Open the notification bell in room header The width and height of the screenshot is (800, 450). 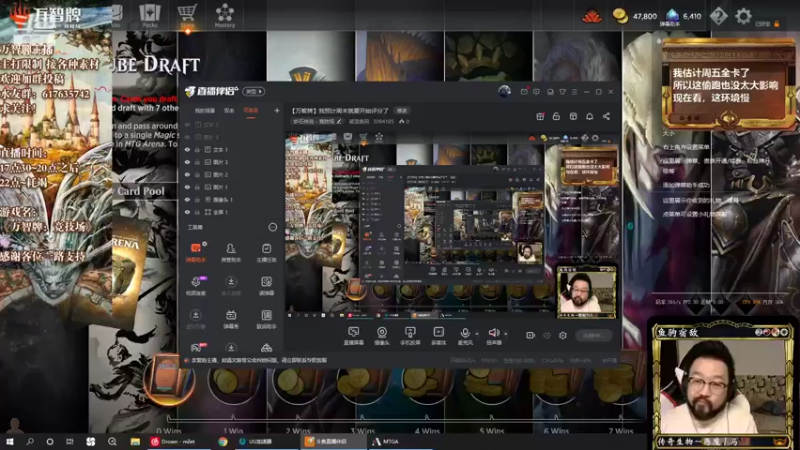(x=589, y=116)
